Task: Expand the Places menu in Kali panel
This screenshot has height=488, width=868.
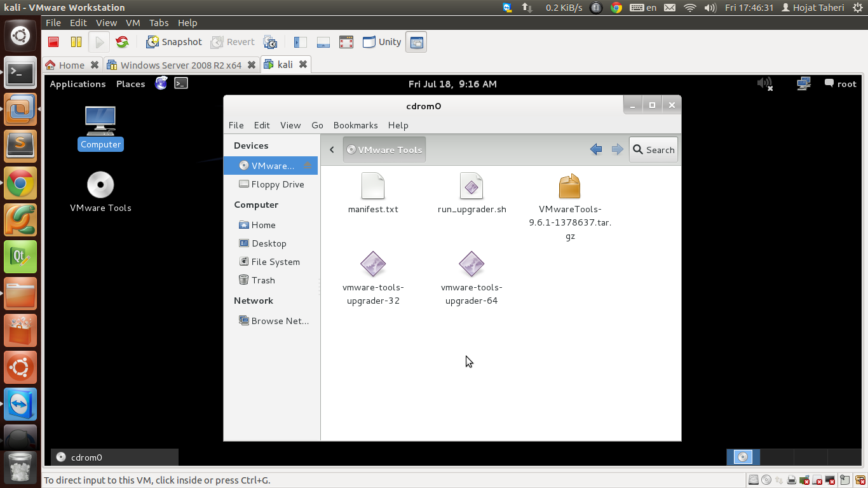Action: [130, 84]
